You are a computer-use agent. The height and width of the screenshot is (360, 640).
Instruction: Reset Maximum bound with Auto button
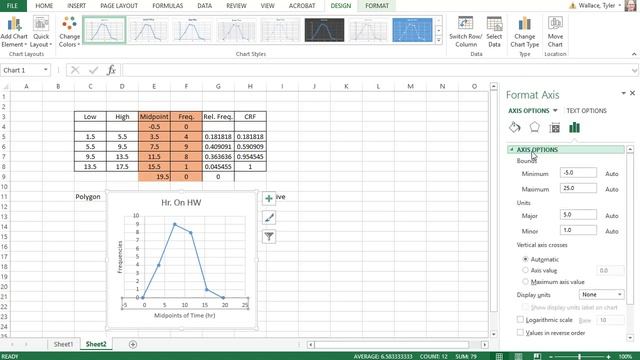pos(611,189)
